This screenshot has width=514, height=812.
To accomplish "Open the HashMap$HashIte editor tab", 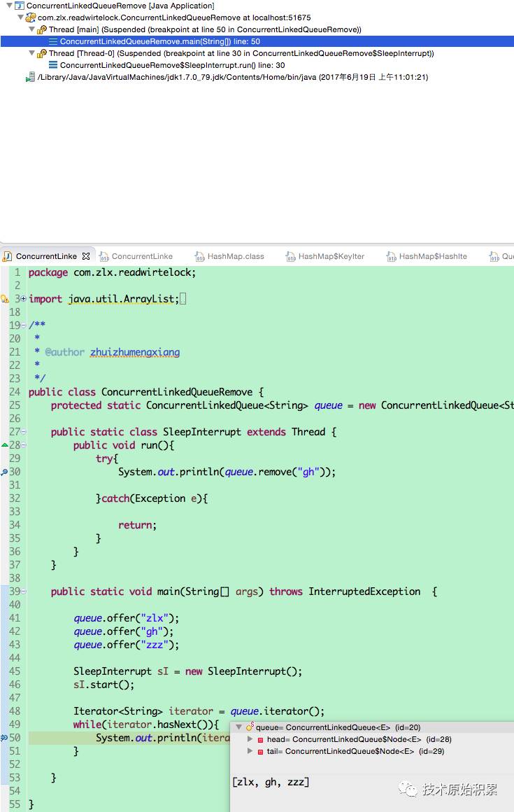I will [433, 256].
